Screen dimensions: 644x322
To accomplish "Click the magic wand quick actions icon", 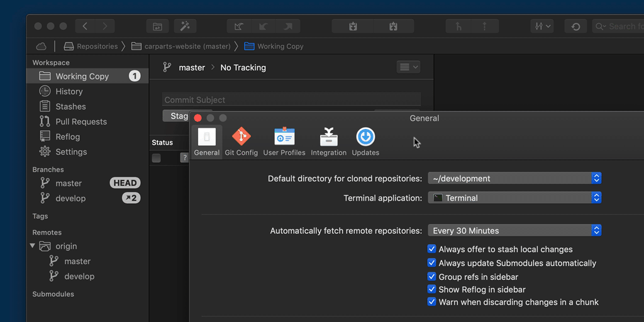I will coord(185,26).
